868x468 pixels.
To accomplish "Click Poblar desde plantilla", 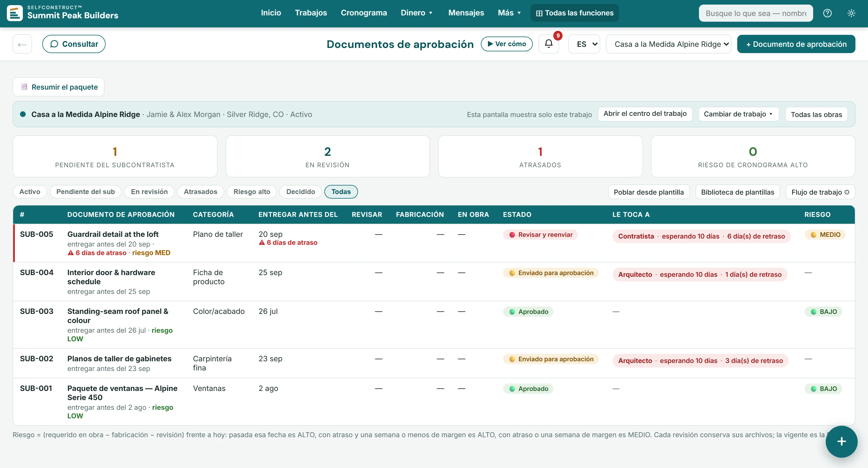I will pyautogui.click(x=649, y=192).
